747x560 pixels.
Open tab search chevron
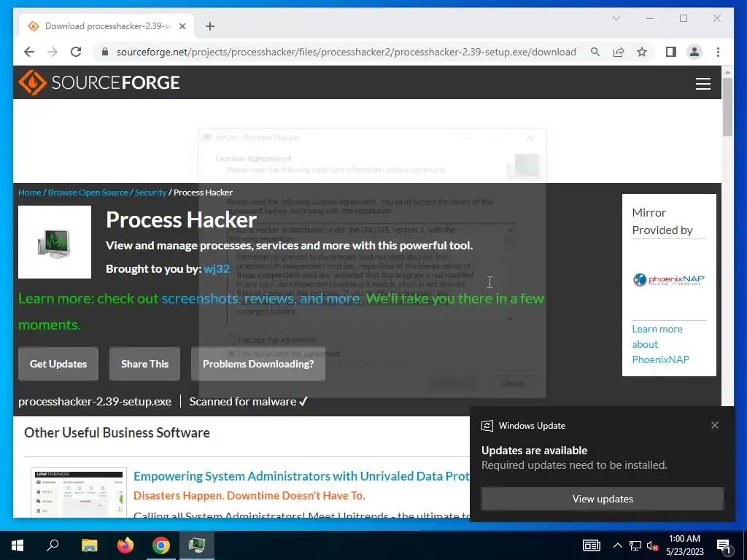pos(616,18)
